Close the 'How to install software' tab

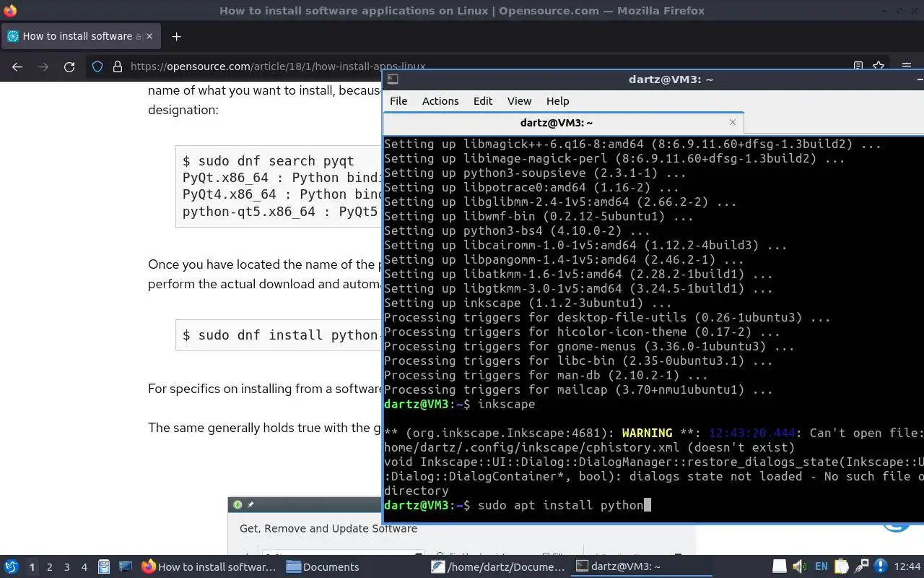coord(149,36)
